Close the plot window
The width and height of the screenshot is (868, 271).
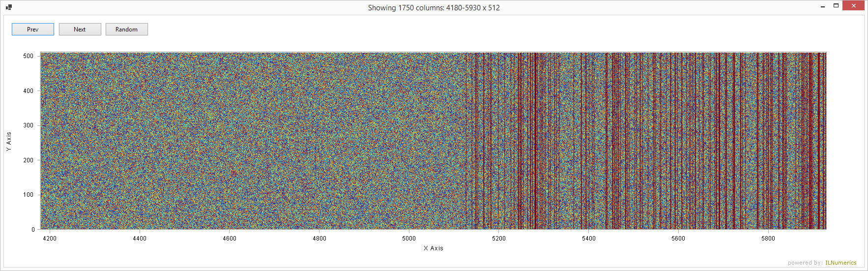click(x=854, y=6)
